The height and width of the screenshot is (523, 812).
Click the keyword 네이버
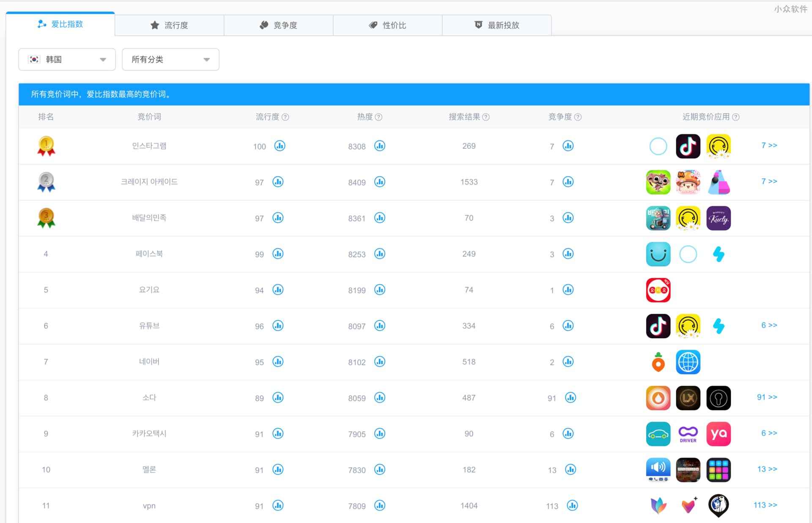[x=149, y=361]
